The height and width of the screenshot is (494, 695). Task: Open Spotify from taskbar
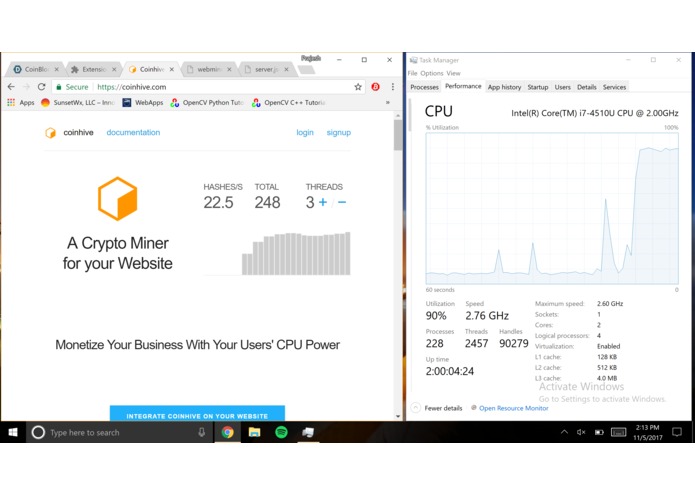(281, 432)
